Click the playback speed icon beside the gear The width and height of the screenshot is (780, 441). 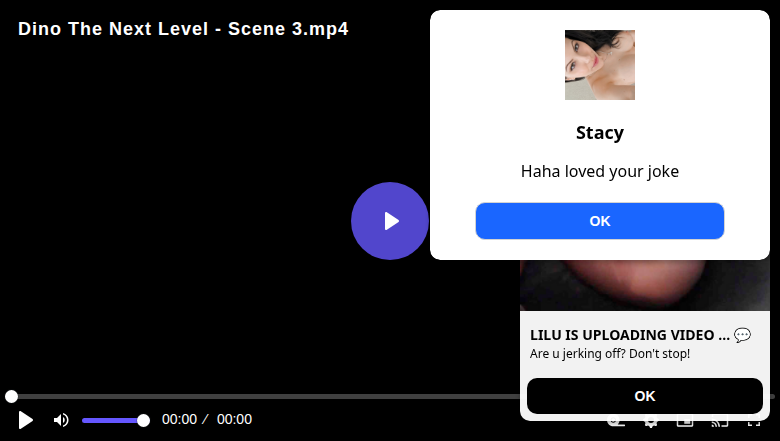[x=616, y=423]
